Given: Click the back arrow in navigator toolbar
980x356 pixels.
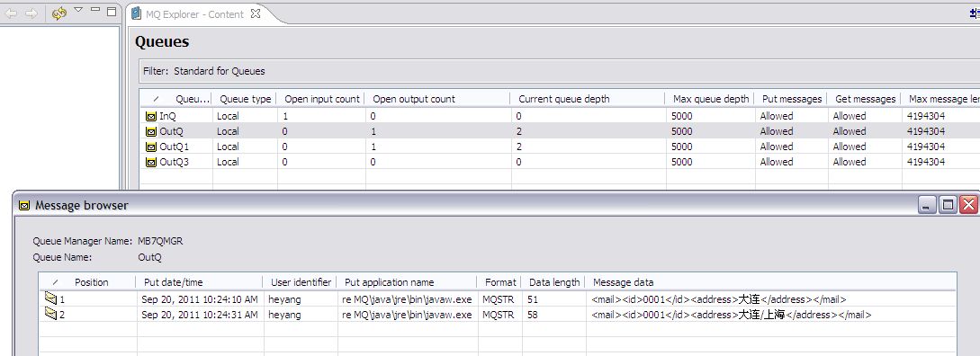Looking at the screenshot, I should pyautogui.click(x=11, y=13).
